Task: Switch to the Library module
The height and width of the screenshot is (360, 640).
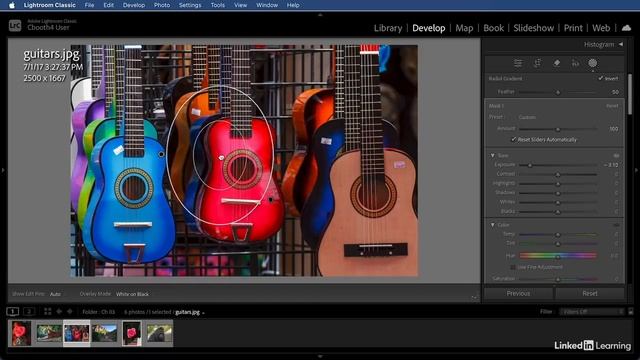Action: (388, 28)
